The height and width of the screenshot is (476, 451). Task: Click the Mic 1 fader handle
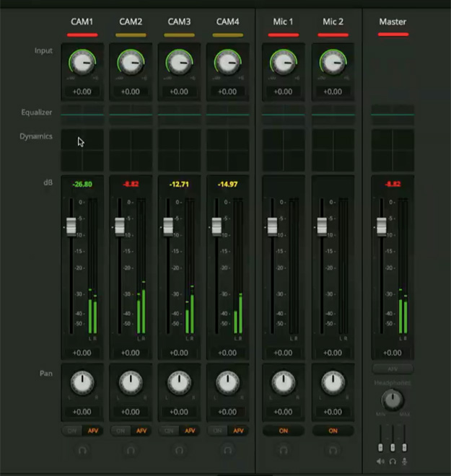[x=273, y=226]
